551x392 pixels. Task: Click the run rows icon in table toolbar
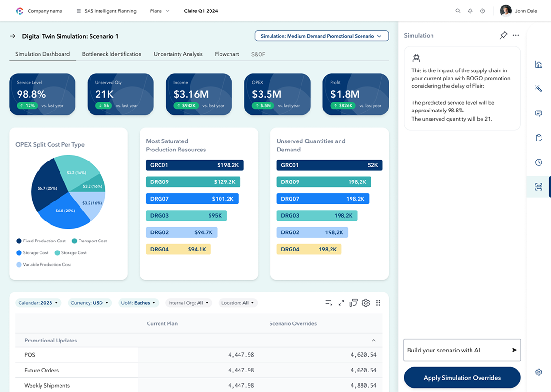click(x=329, y=303)
